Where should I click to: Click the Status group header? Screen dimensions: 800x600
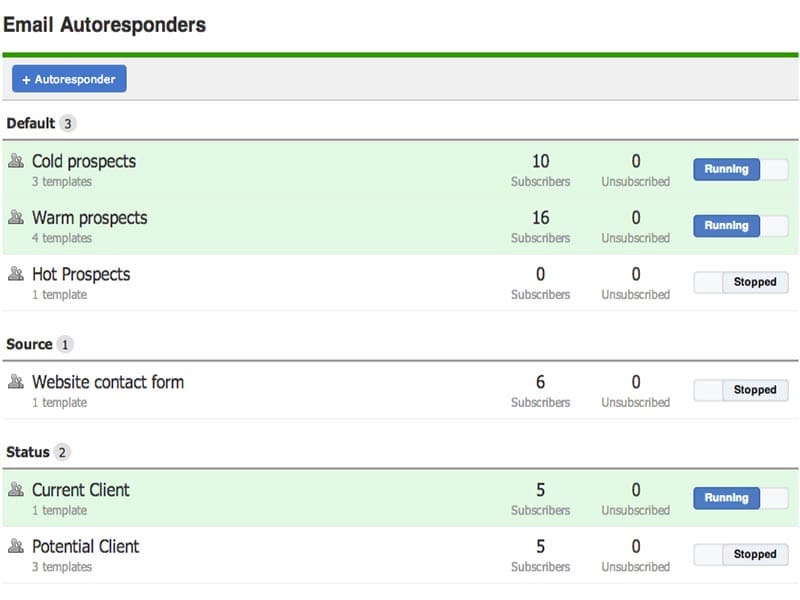(x=28, y=452)
